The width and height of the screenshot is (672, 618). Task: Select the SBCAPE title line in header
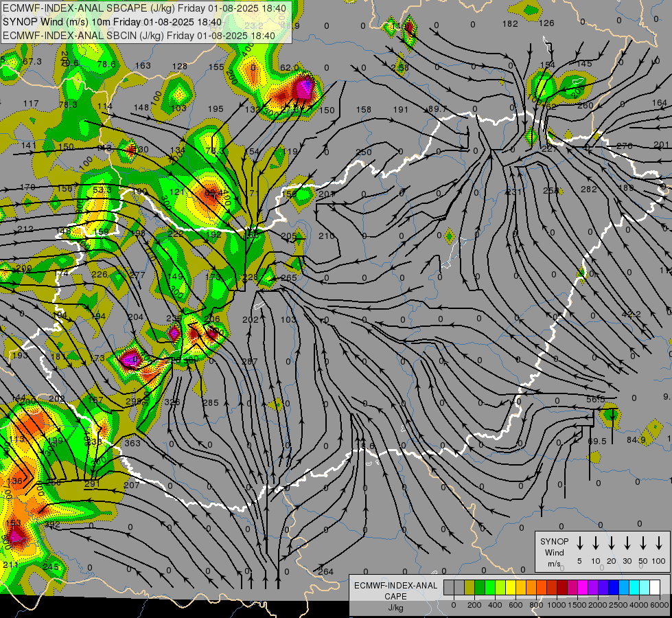pyautogui.click(x=144, y=8)
